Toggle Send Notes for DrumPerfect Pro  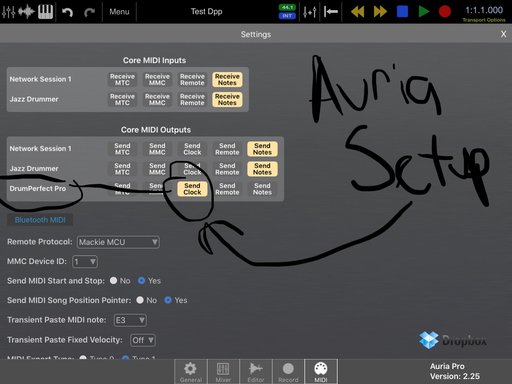[x=262, y=189]
